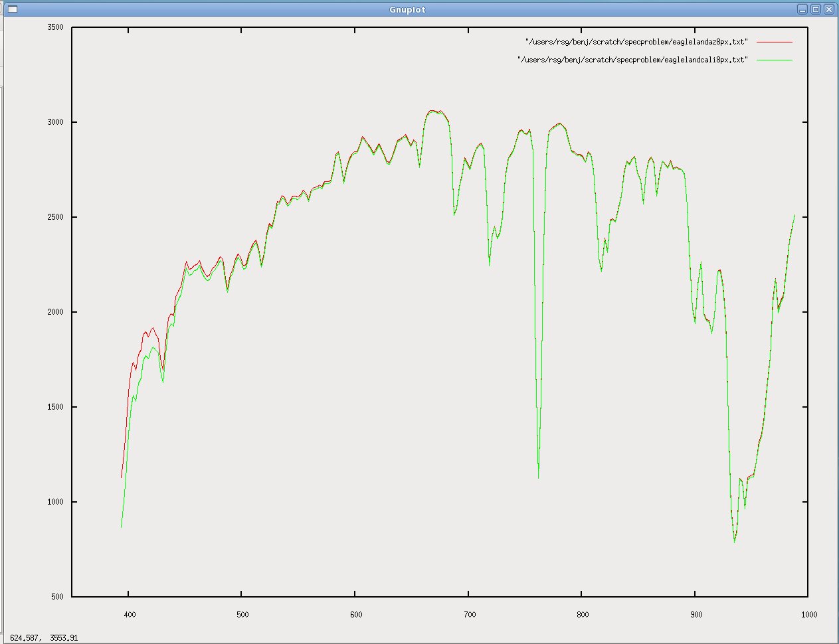The image size is (839, 644).
Task: Click the 3500 y-axis label
Action: (x=56, y=27)
